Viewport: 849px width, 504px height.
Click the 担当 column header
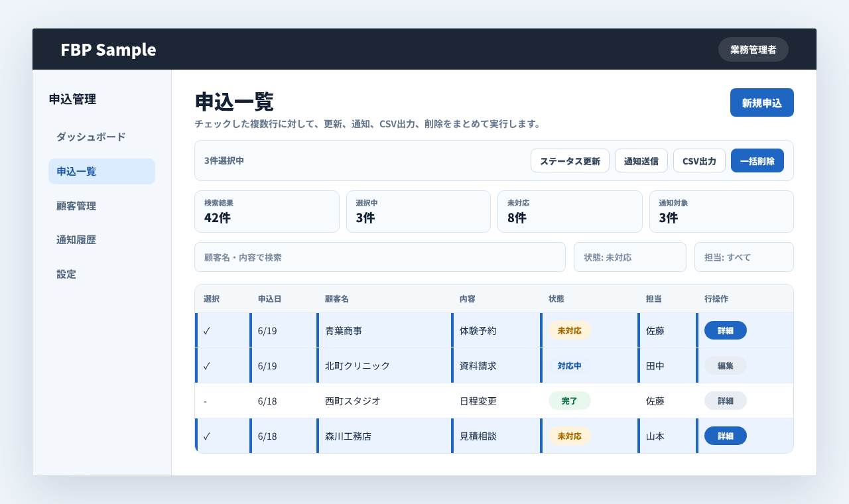point(654,299)
